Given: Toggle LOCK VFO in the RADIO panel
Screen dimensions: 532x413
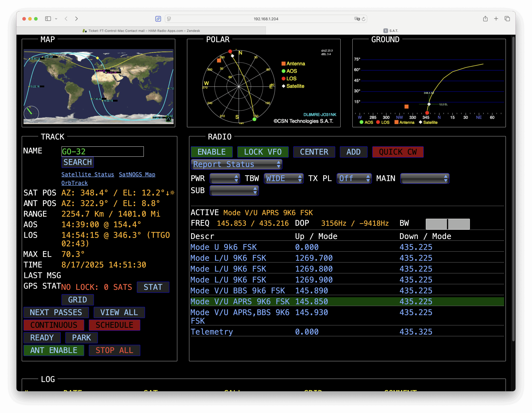Looking at the screenshot, I should click(263, 152).
